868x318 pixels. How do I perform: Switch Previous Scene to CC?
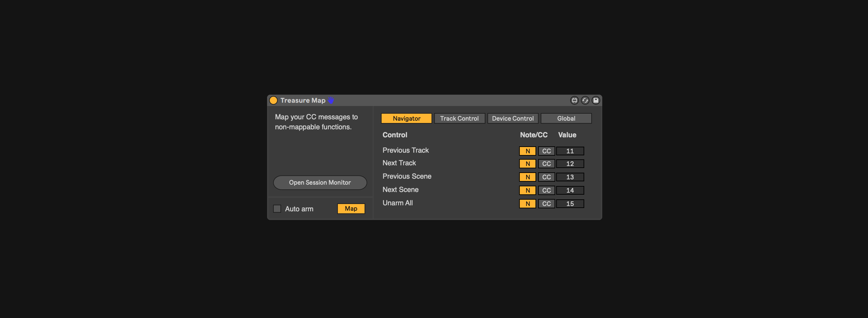pyautogui.click(x=546, y=177)
